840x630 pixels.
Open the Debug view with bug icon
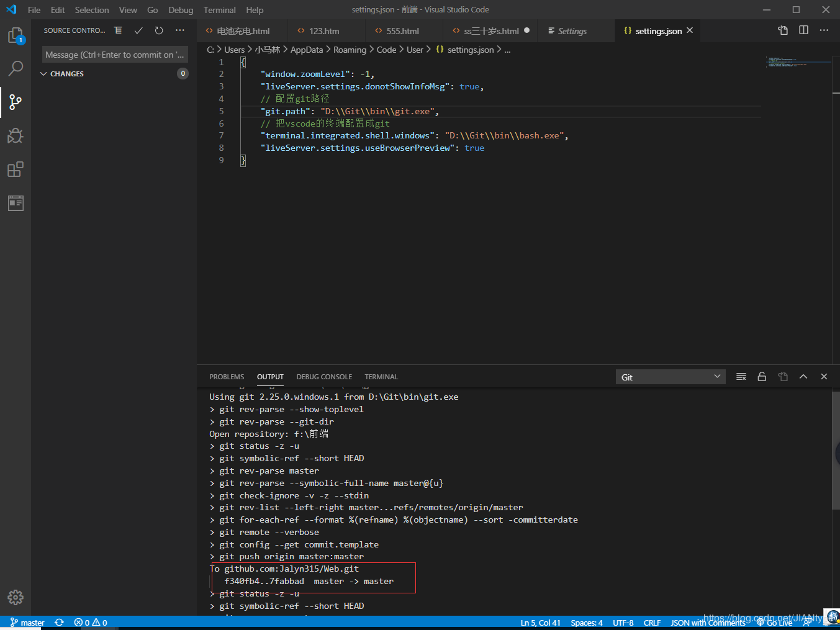pos(15,136)
